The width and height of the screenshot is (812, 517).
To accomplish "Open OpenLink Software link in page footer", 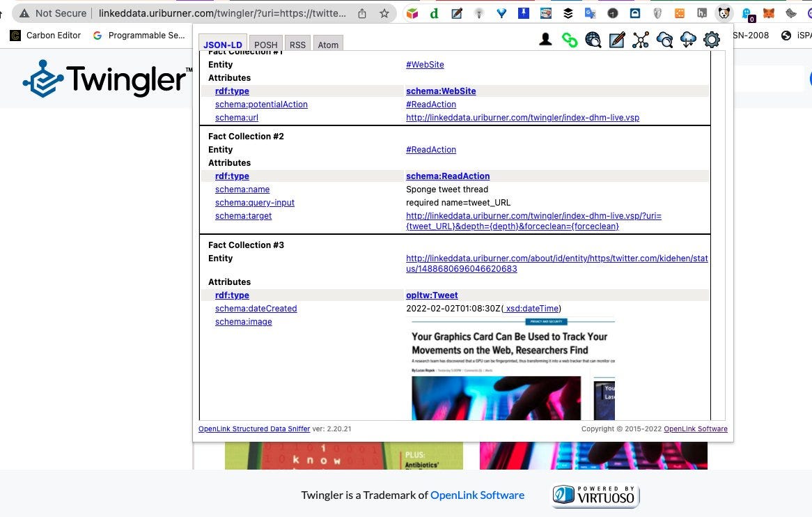I will (x=477, y=495).
